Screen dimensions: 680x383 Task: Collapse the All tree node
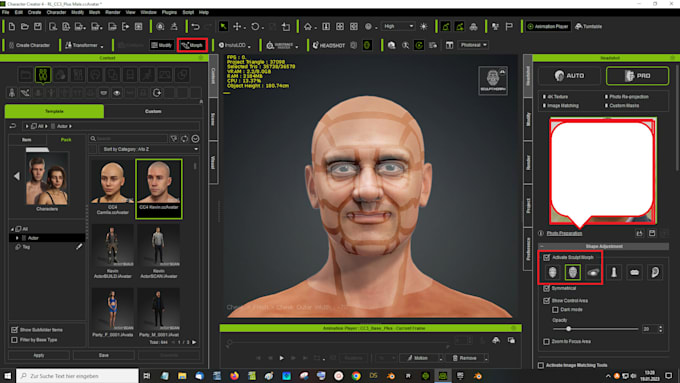click(12, 229)
